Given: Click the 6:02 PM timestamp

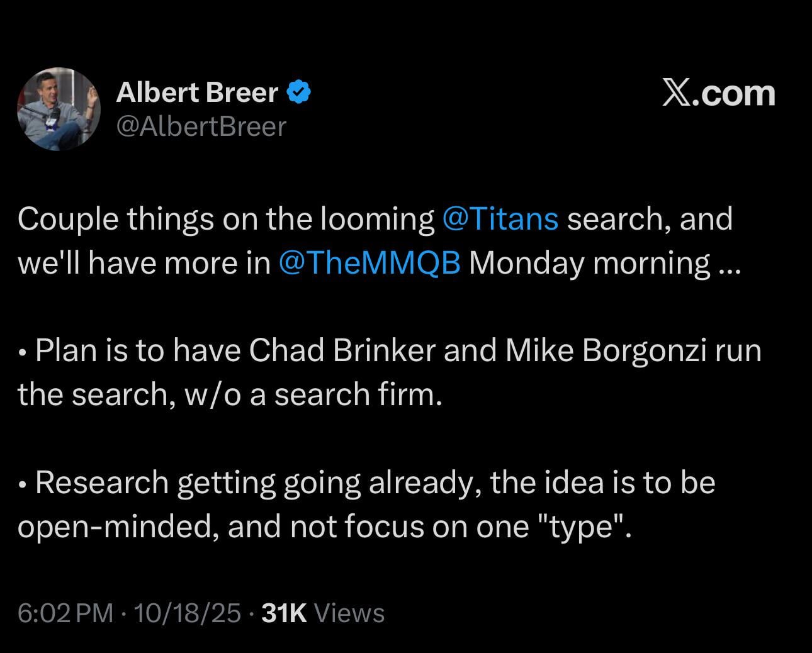Looking at the screenshot, I should (x=65, y=613).
